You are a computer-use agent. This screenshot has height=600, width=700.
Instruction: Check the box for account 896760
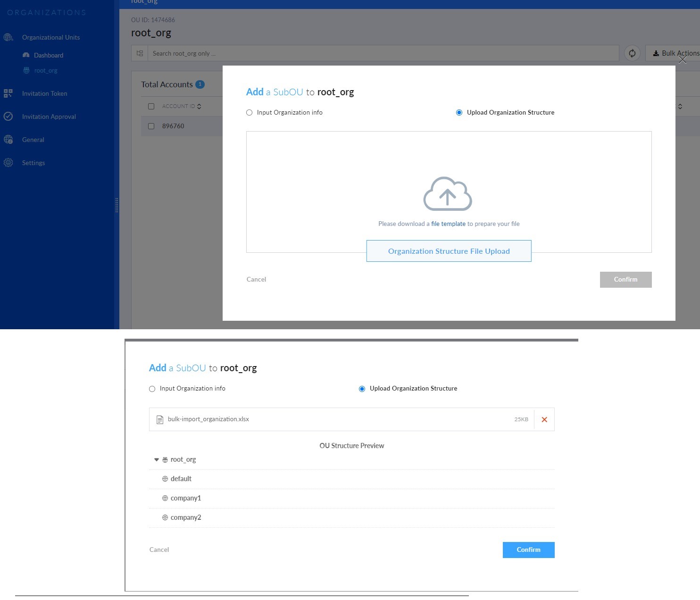151,126
